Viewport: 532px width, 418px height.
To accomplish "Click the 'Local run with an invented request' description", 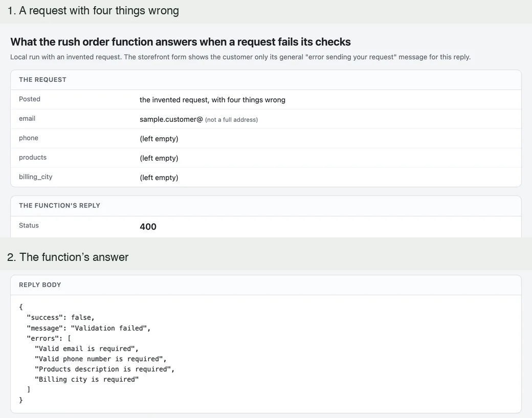I will pyautogui.click(x=240, y=57).
